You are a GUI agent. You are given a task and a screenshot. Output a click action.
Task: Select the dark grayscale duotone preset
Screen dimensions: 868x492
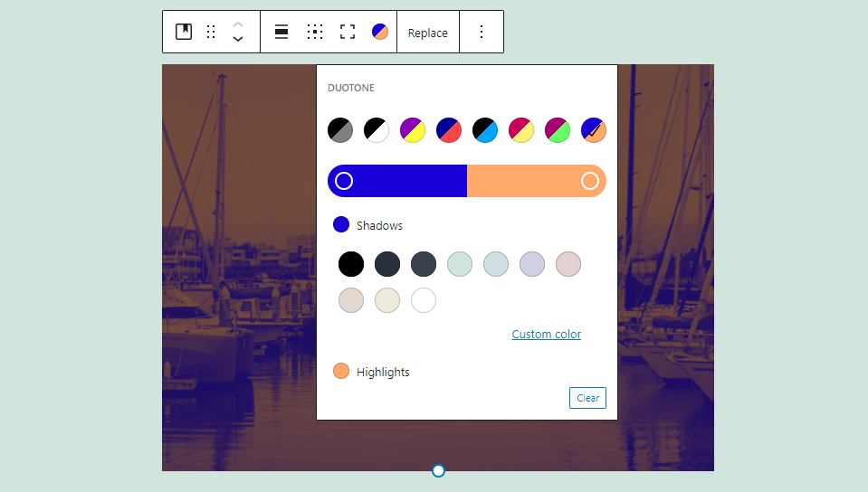tap(340, 130)
